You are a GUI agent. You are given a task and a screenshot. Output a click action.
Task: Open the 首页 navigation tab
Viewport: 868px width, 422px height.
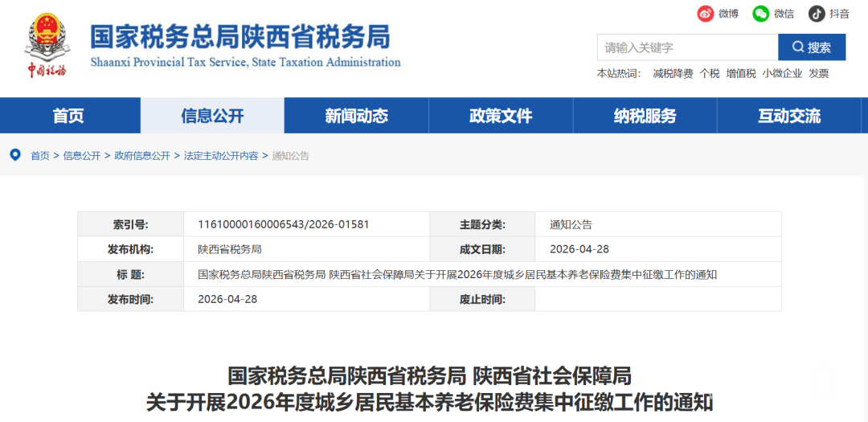coord(68,116)
